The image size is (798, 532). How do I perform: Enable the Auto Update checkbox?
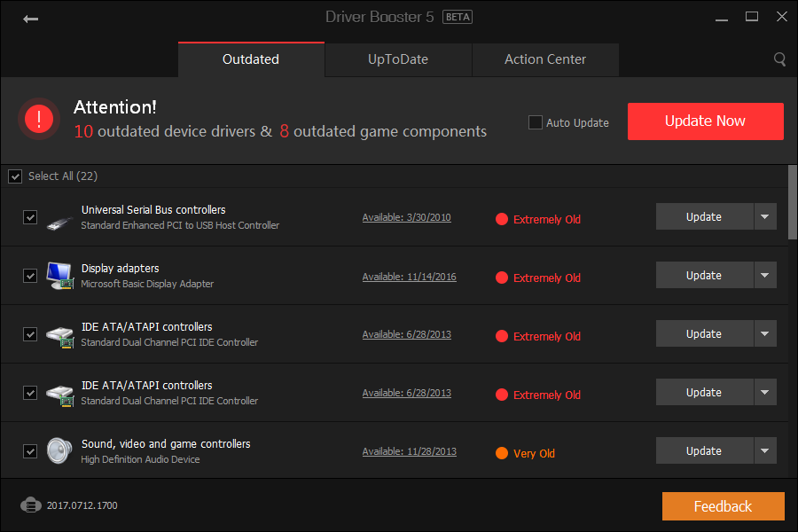(536, 122)
